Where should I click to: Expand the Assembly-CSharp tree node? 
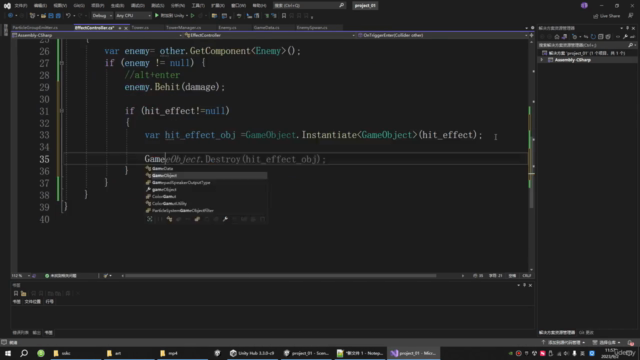point(542,60)
